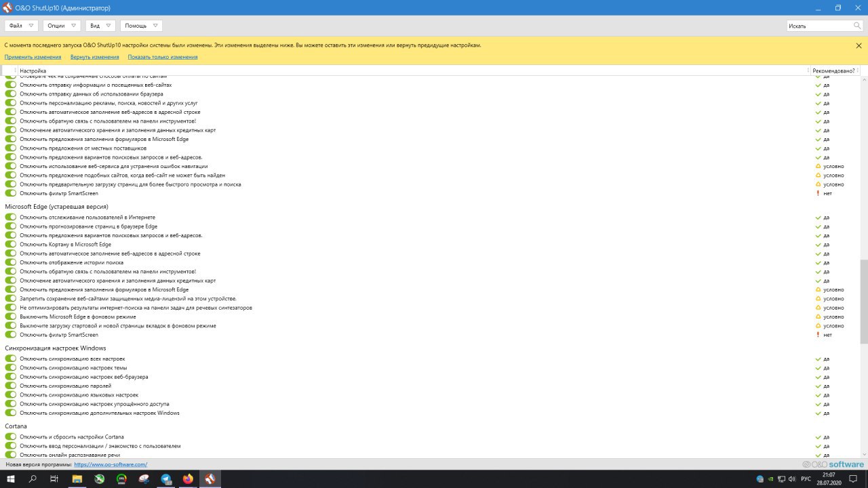Click green checkmark for 'Отключить и сбросить настройки Cortana'

(x=818, y=437)
